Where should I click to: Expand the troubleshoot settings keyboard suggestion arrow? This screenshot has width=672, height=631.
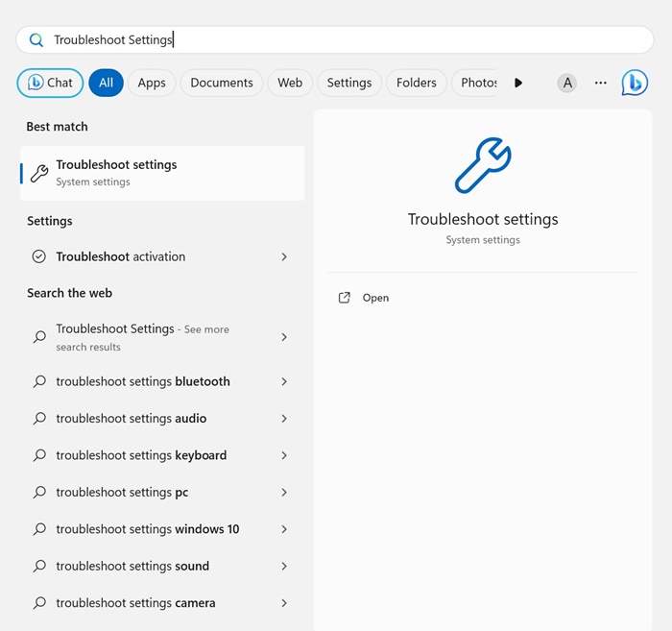tap(284, 455)
